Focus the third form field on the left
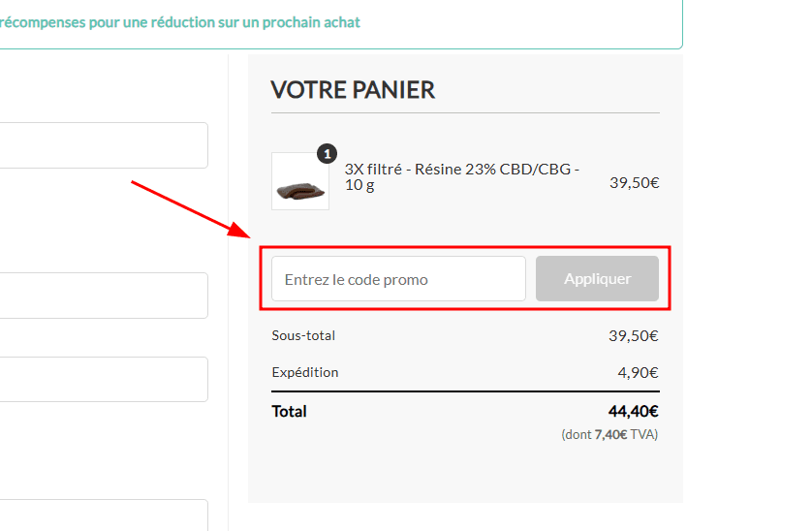 (x=103, y=379)
